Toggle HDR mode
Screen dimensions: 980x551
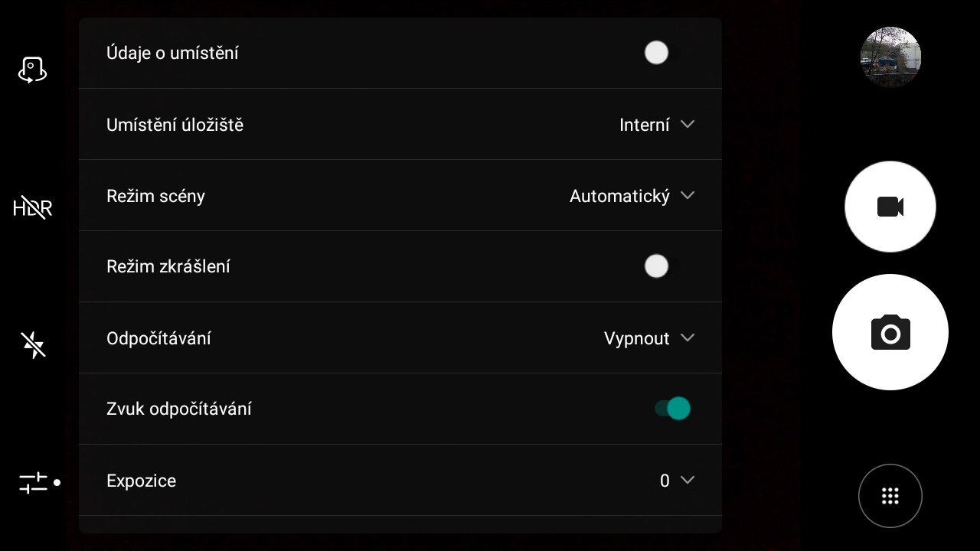pyautogui.click(x=31, y=207)
